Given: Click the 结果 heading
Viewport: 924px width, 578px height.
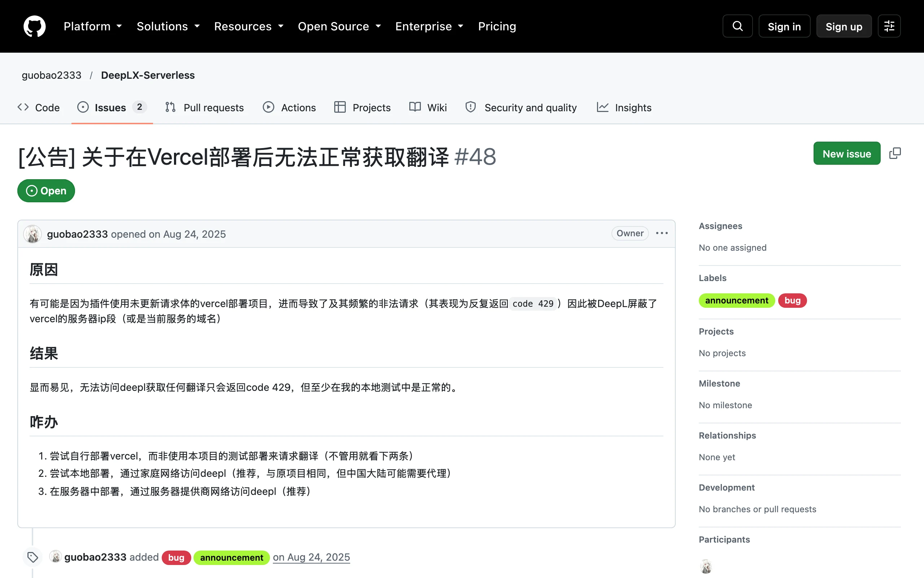Looking at the screenshot, I should pos(44,353).
